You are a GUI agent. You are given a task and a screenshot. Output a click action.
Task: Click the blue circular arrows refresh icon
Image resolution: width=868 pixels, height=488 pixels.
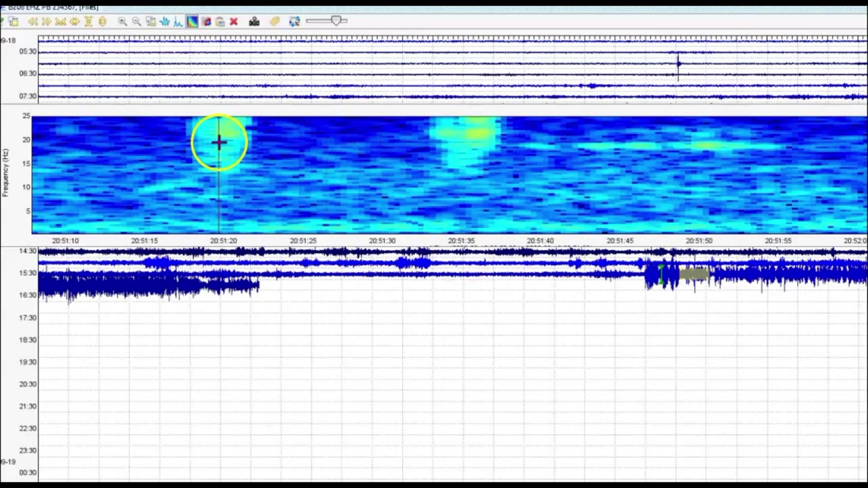pyautogui.click(x=294, y=22)
